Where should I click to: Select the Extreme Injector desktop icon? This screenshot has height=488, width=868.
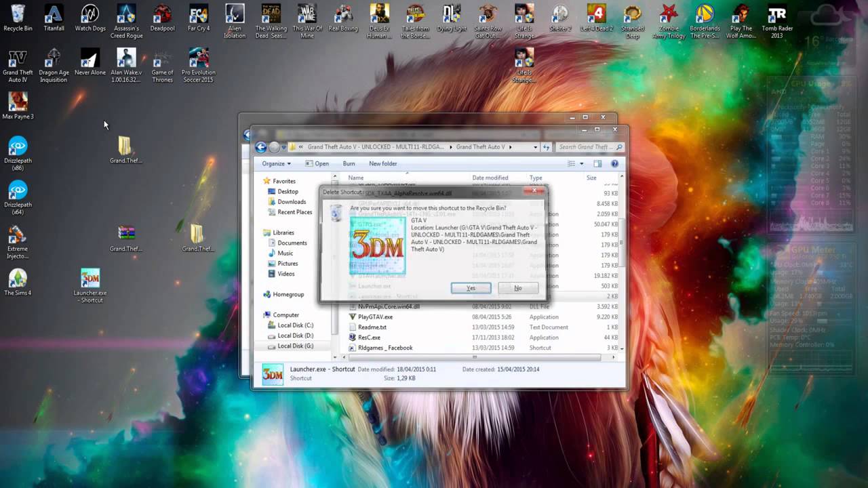coord(18,242)
